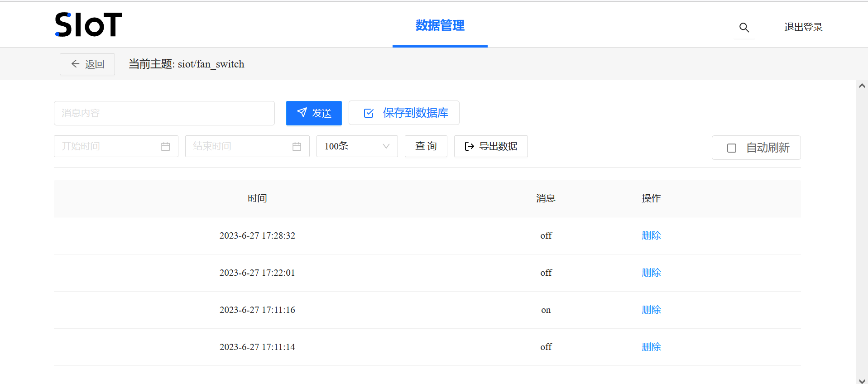Export data with 导出数据 button
The width and height of the screenshot is (868, 384).
click(491, 146)
